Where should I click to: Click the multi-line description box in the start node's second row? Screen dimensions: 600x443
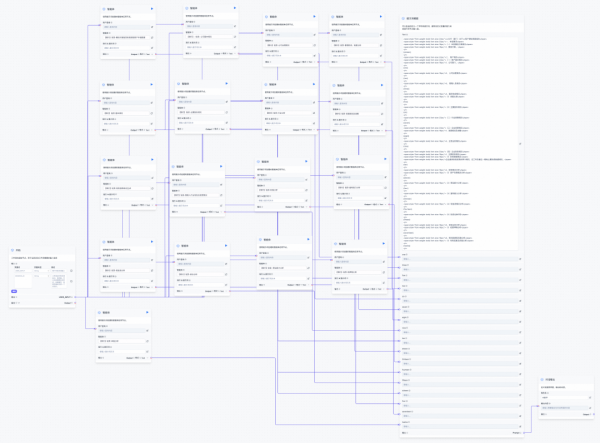(59, 281)
